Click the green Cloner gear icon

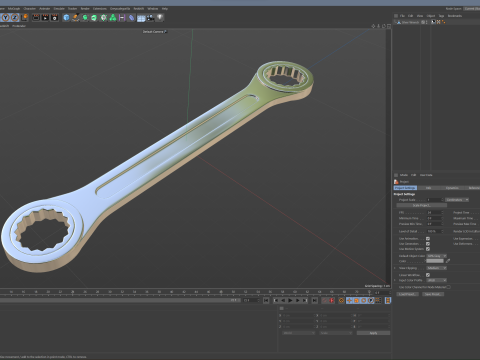tap(104, 17)
